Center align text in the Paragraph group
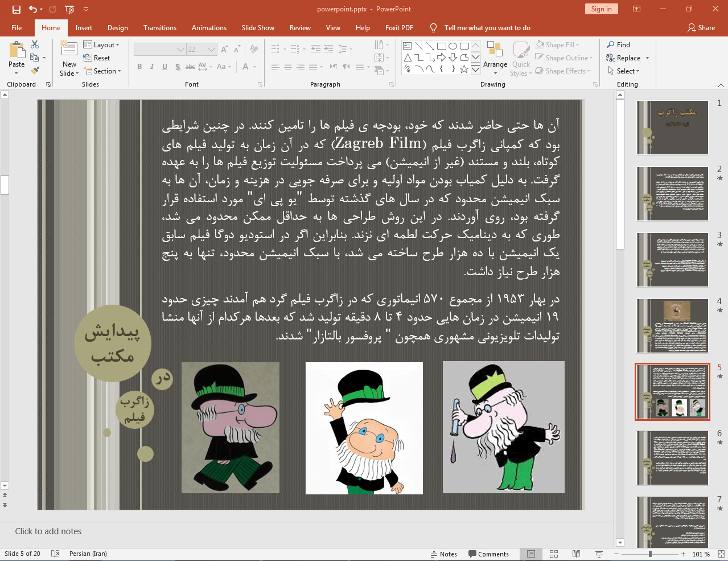Screen dimensions: 728x561 (287, 67)
